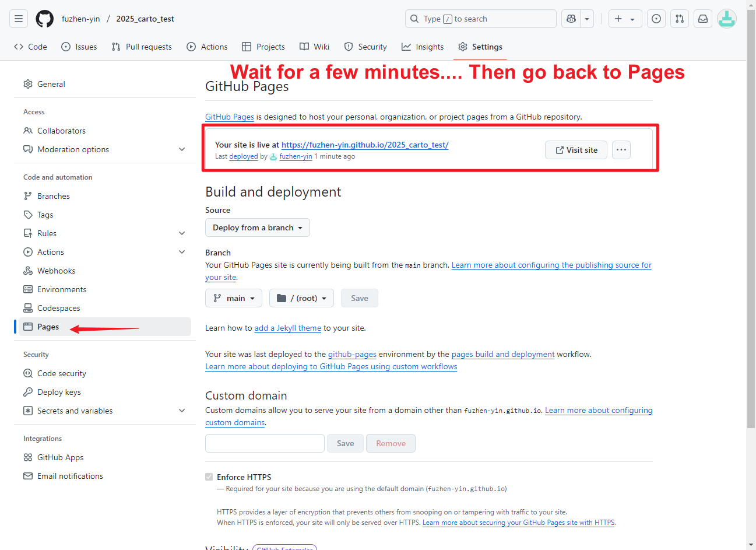Open GitHub Apps in the sidebar
Image resolution: width=756 pixels, height=550 pixels.
pos(105,457)
